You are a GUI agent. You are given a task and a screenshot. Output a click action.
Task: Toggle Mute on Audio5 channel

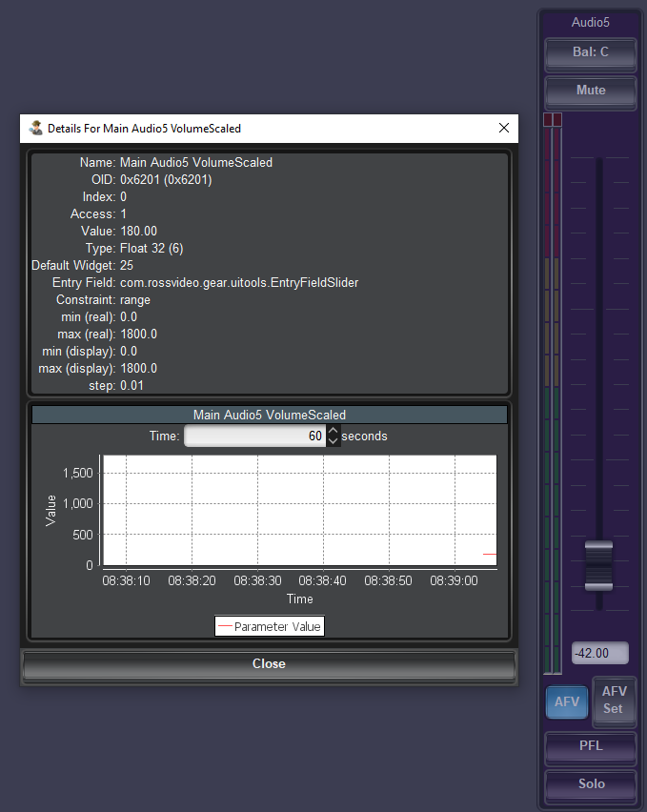pos(591,91)
